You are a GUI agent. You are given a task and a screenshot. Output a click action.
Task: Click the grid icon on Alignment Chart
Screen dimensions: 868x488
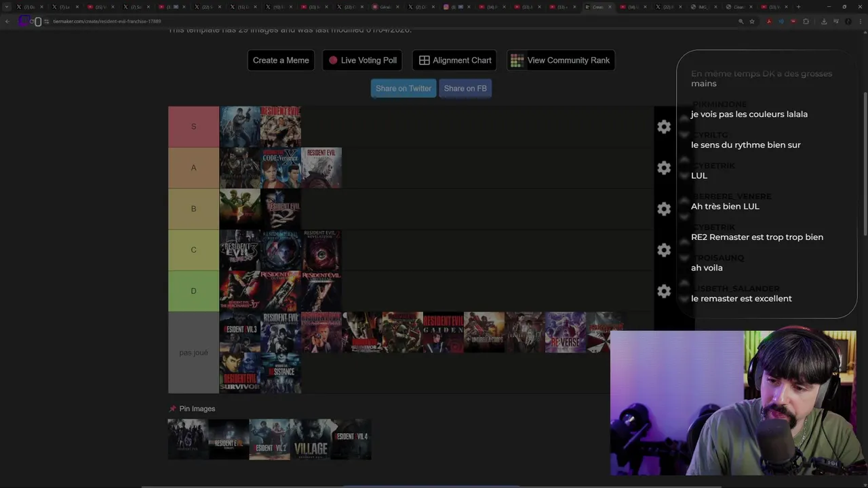pos(425,60)
